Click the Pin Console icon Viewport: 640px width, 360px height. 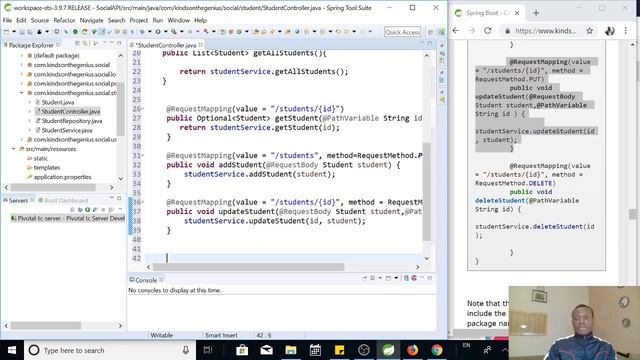click(x=364, y=278)
